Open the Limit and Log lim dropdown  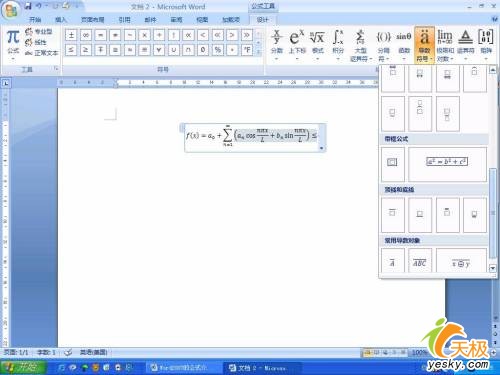pos(445,45)
